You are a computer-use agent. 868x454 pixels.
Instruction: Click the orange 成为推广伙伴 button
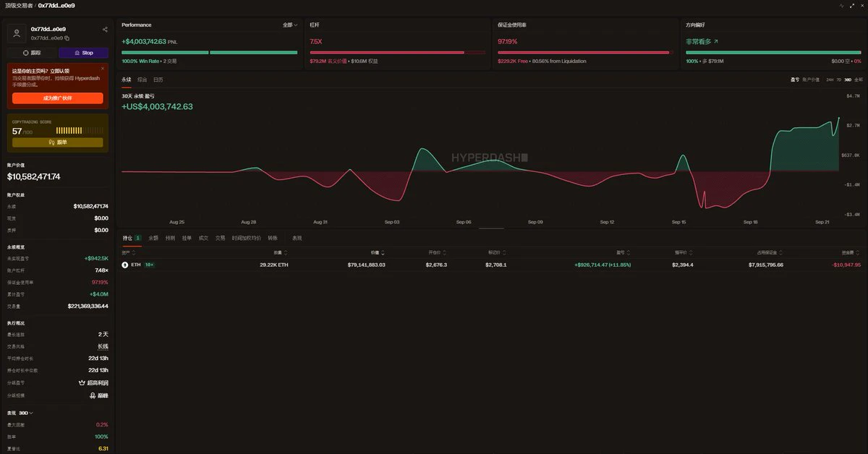58,98
